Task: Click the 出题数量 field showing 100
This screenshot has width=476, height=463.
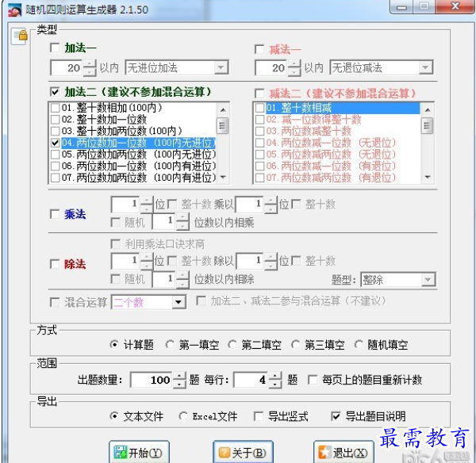Action: [x=152, y=380]
